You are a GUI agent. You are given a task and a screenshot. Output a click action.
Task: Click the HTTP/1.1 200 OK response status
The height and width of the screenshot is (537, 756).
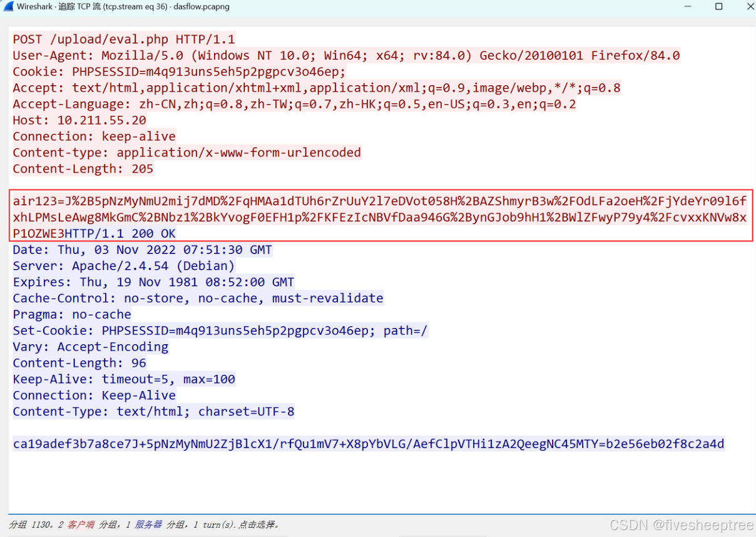click(120, 233)
